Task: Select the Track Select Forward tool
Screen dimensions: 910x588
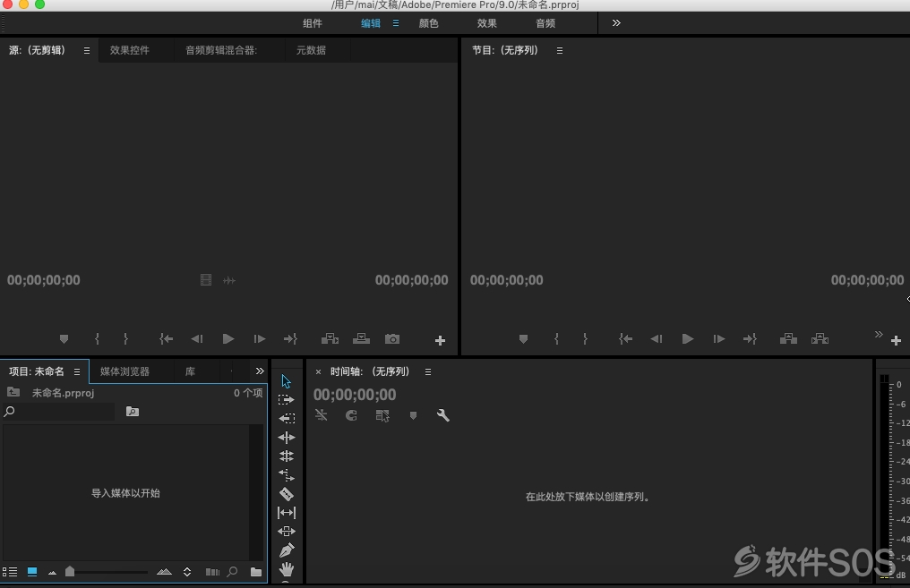Action: (286, 399)
